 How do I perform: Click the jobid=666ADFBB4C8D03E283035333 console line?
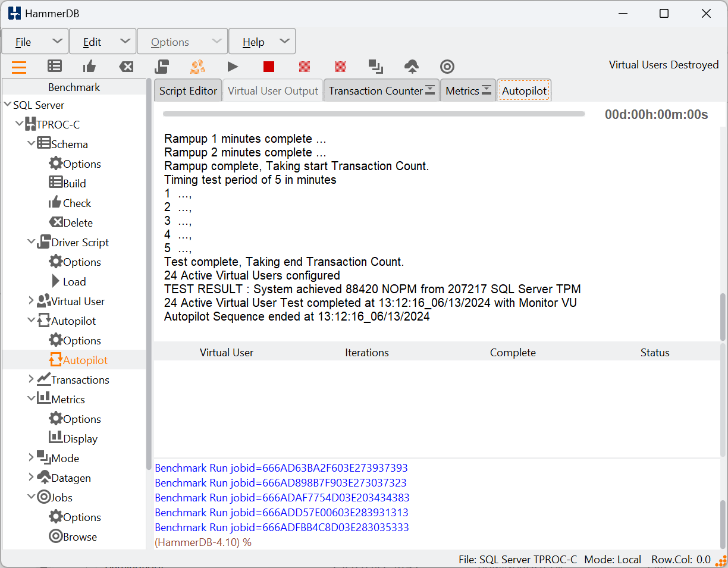(282, 527)
